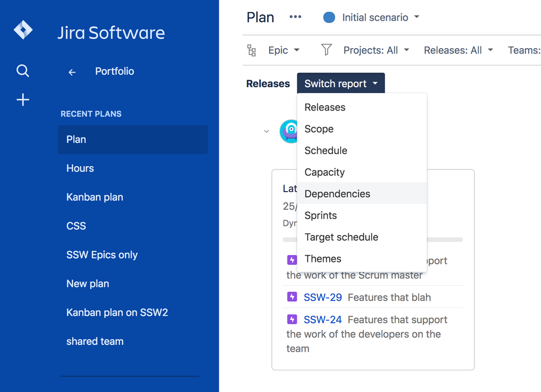The image size is (541, 392).
Task: Select Scope in the report menu
Action: [362, 129]
